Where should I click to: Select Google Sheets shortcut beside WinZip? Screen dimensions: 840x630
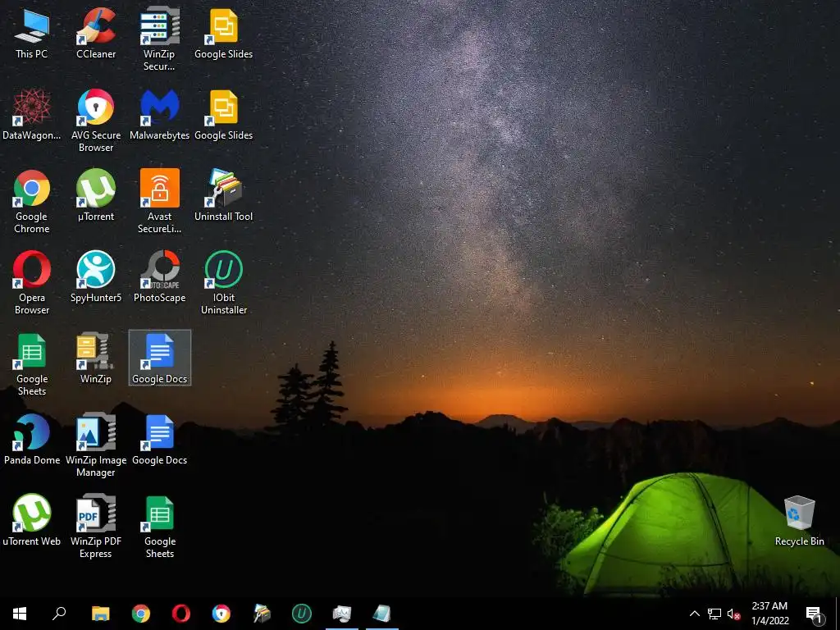32,364
